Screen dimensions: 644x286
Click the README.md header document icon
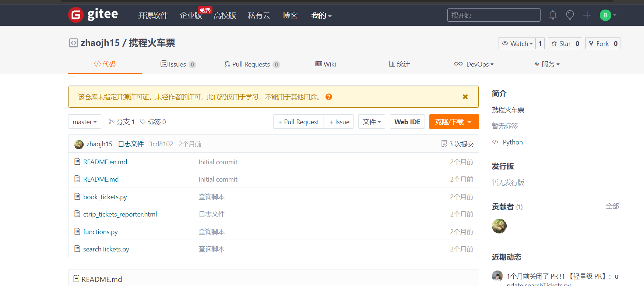point(76,279)
